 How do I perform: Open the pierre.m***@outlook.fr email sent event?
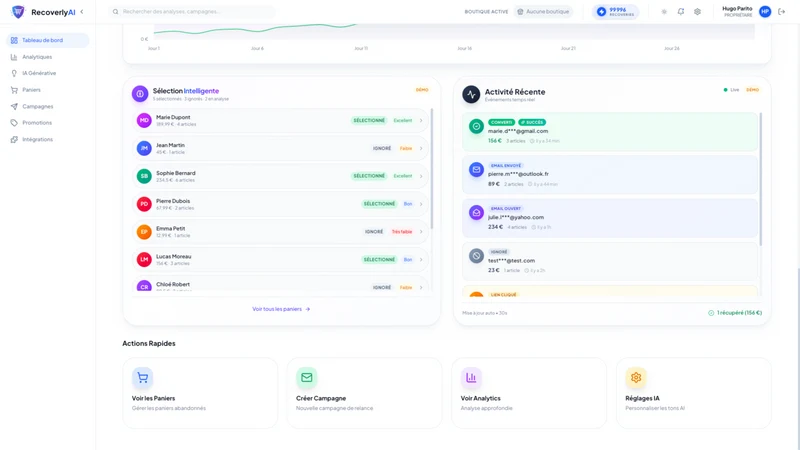point(610,175)
